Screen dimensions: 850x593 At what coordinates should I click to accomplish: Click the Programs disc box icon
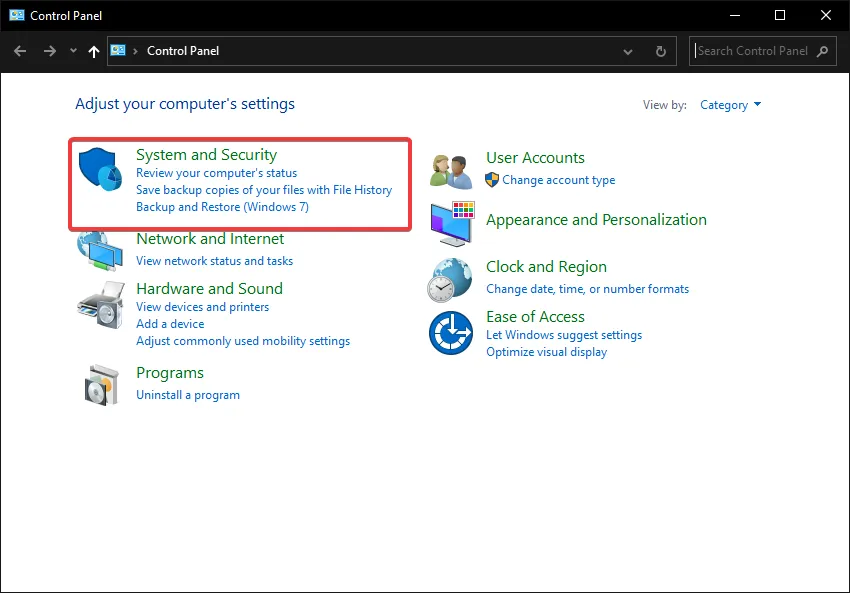[x=99, y=383]
